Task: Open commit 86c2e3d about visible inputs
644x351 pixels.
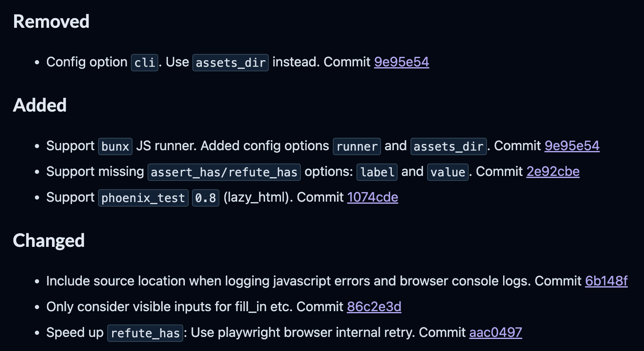Action: point(374,307)
